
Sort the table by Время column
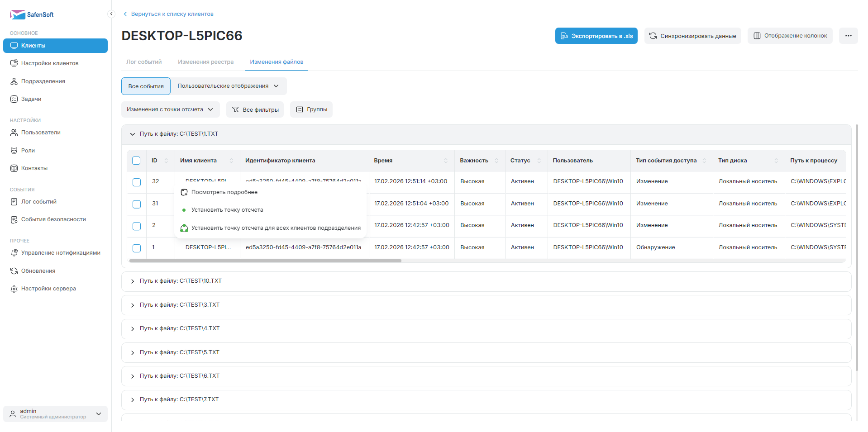445,161
